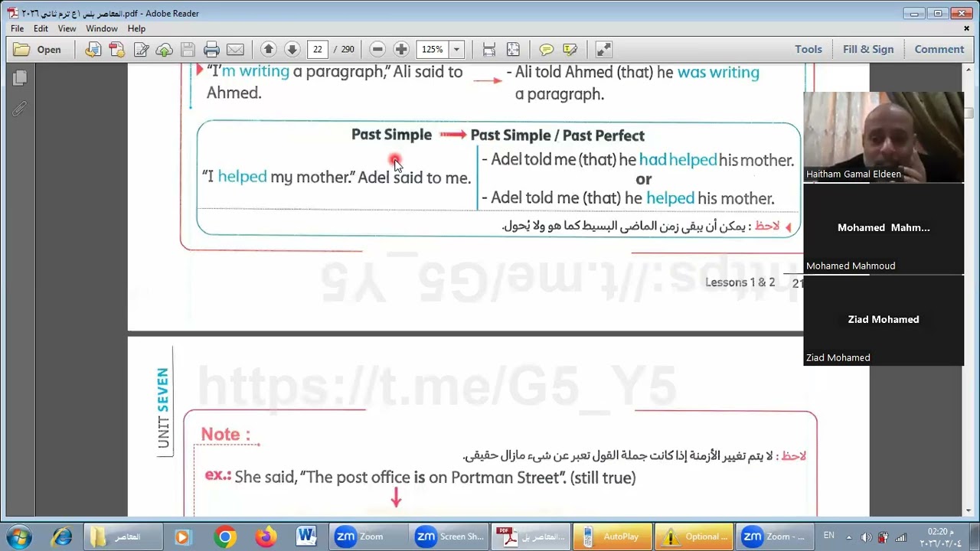The height and width of the screenshot is (551, 980).
Task: Switch to AutoPlay taskbar window
Action: [611, 536]
